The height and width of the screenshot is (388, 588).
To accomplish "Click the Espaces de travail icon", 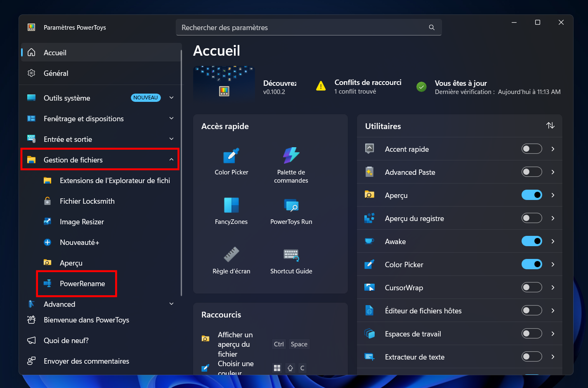I will point(369,334).
